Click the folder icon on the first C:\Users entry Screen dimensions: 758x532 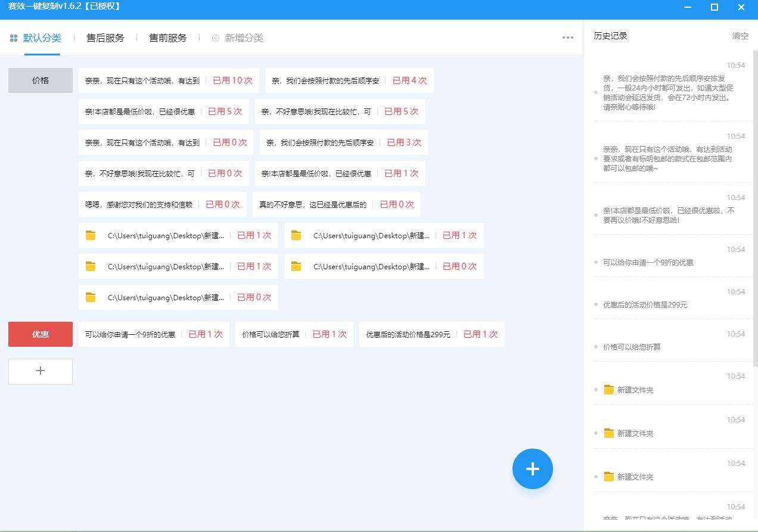click(x=90, y=235)
